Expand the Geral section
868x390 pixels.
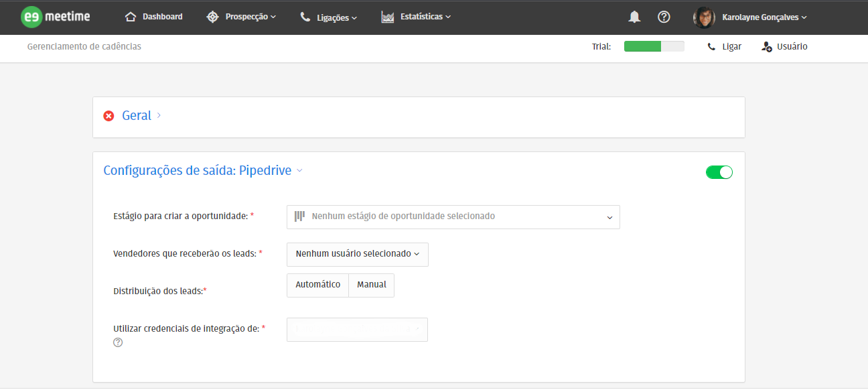137,116
